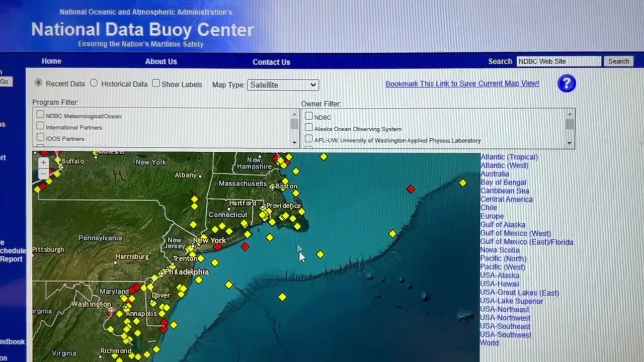
Task: Click the Owner Filter list's down scroll arrow
Action: [x=570, y=143]
